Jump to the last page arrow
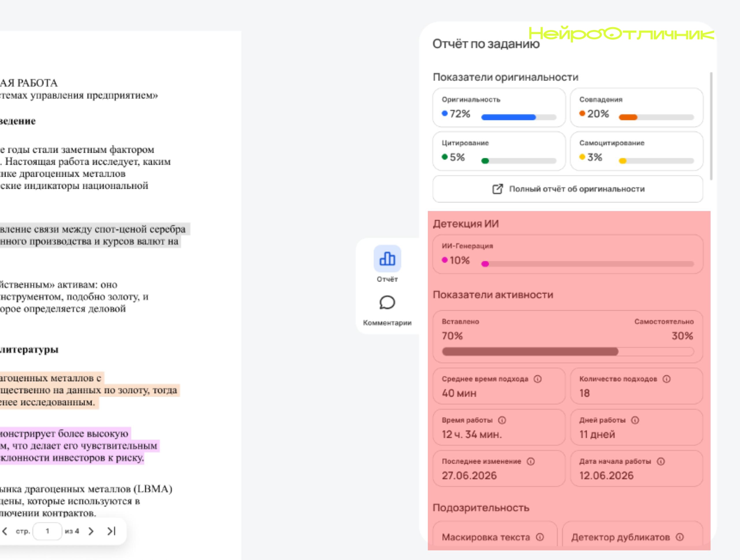This screenshot has width=740, height=560. click(111, 531)
